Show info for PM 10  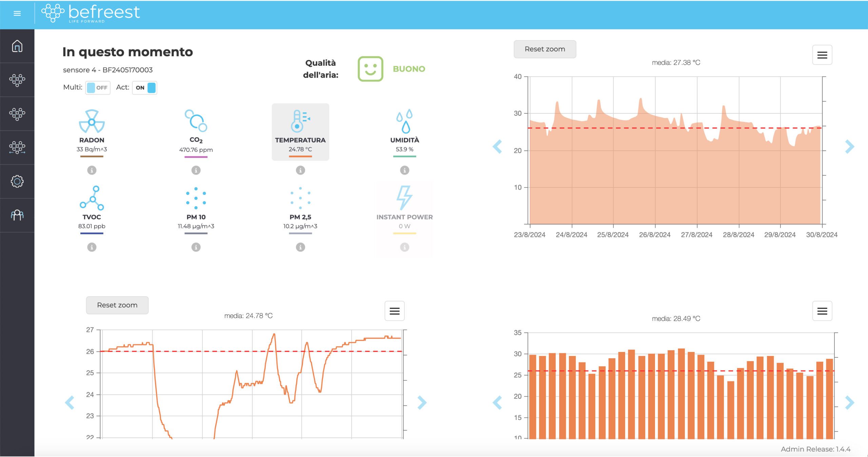point(196,247)
